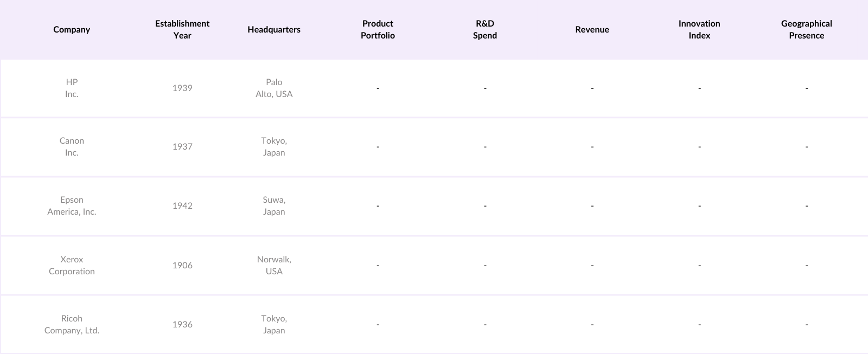The image size is (868, 354).
Task: Select the Epson America, Inc. cell
Action: tap(72, 206)
